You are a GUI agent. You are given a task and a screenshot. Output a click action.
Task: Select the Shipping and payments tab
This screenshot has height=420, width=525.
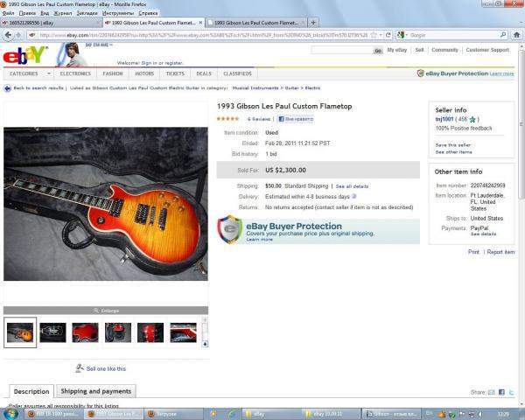click(x=95, y=391)
